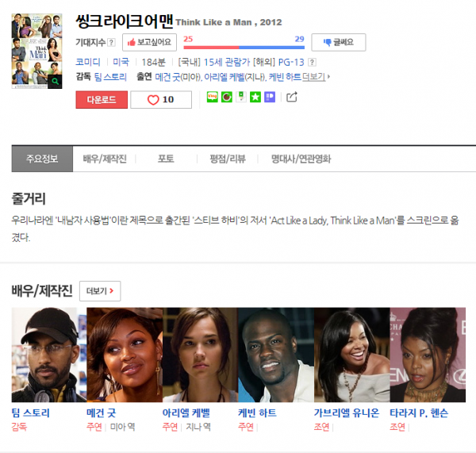The width and height of the screenshot is (476, 453).
Task: Click the magnifier icon on the movie poster
Action: (x=56, y=81)
